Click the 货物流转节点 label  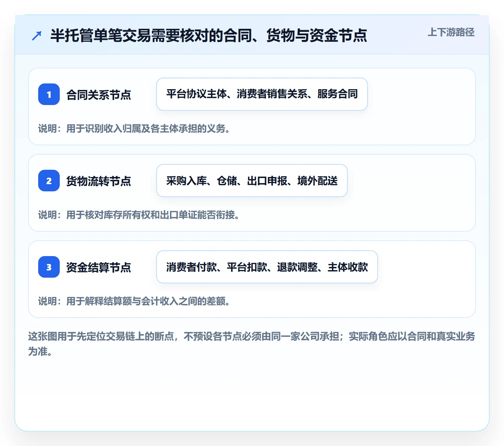(99, 181)
